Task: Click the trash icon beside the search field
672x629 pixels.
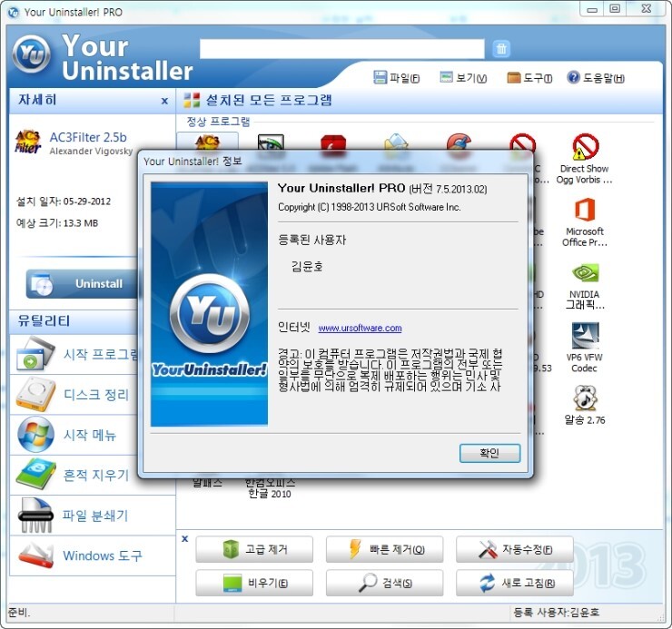Action: [501, 49]
